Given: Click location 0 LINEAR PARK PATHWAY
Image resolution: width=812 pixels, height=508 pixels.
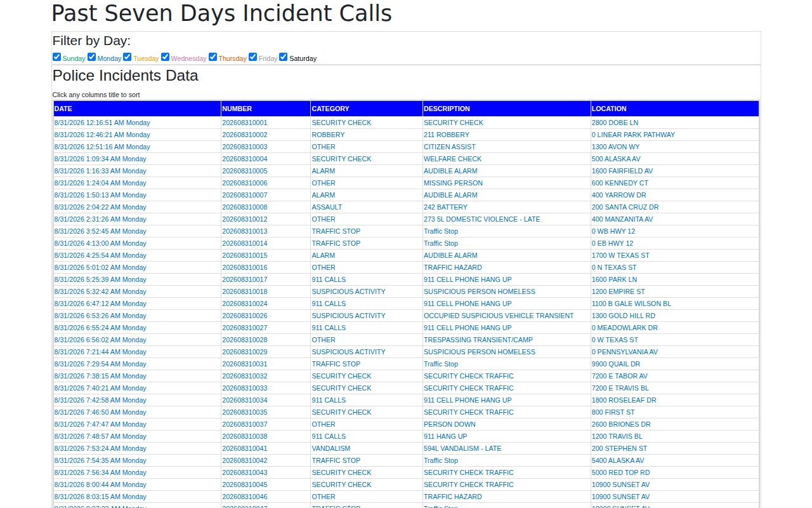Looking at the screenshot, I should tap(633, 135).
